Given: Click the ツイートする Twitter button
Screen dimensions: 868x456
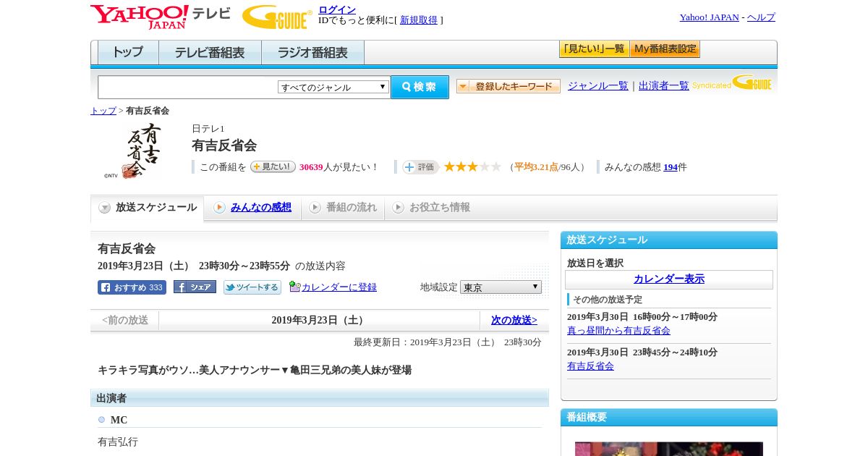Looking at the screenshot, I should coord(252,287).
